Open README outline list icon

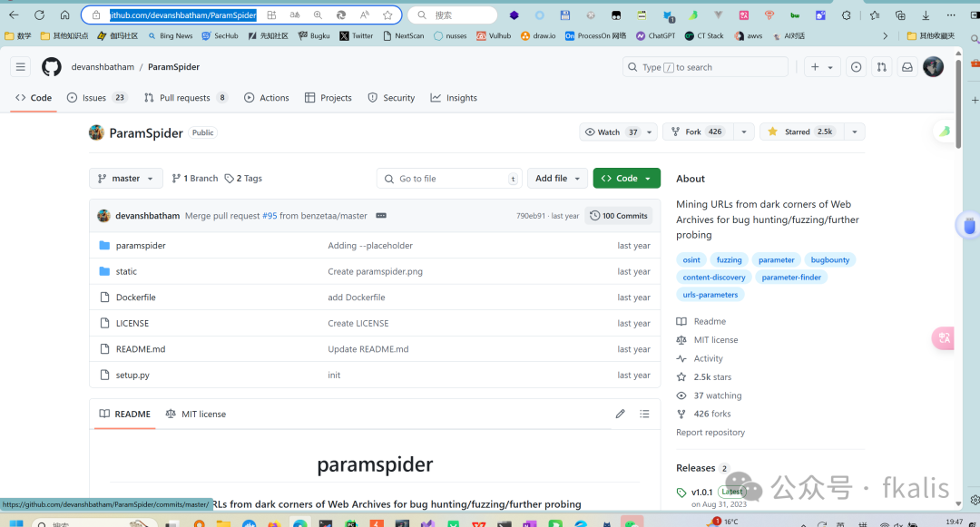click(x=644, y=414)
